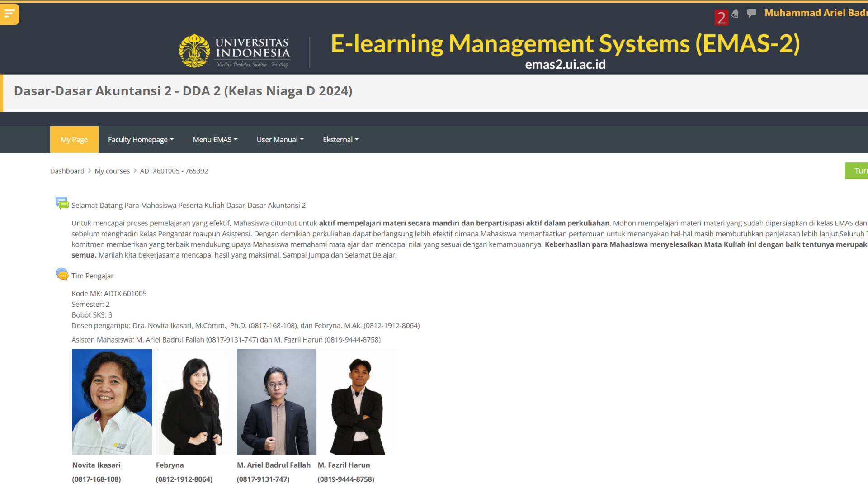Open the Selamat Datang forum icon

[x=62, y=203]
